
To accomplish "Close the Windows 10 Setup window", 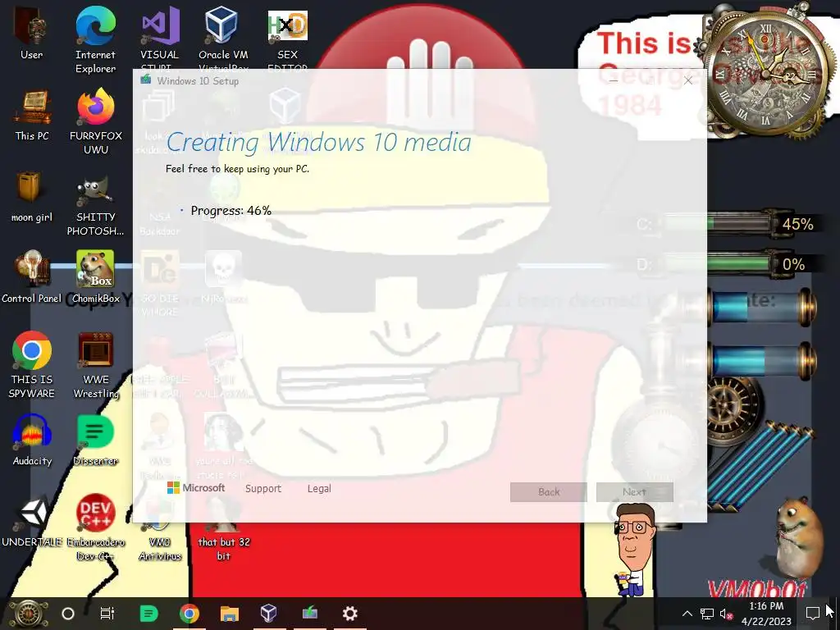I will [688, 80].
